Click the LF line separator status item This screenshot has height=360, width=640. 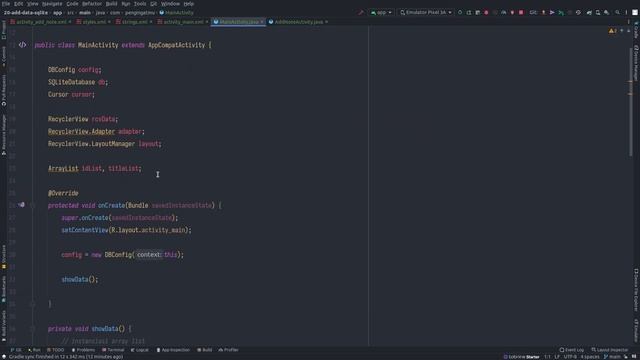[557, 357]
